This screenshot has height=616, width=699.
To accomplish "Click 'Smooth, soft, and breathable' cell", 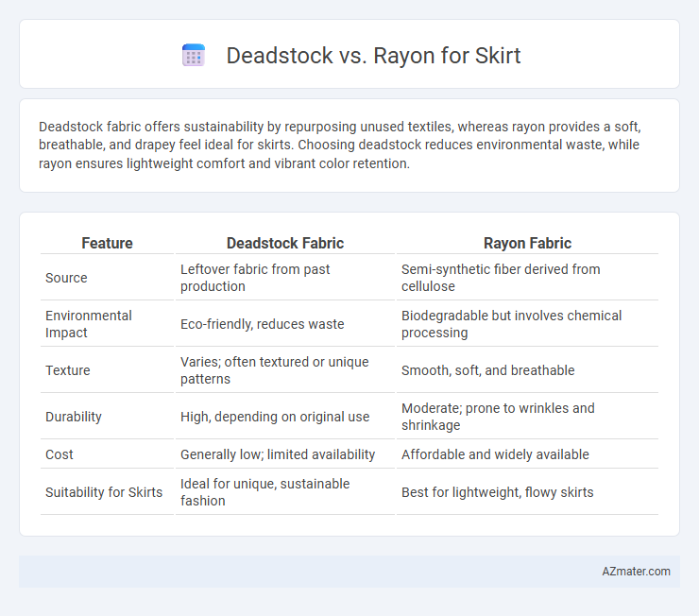I will click(x=487, y=370).
